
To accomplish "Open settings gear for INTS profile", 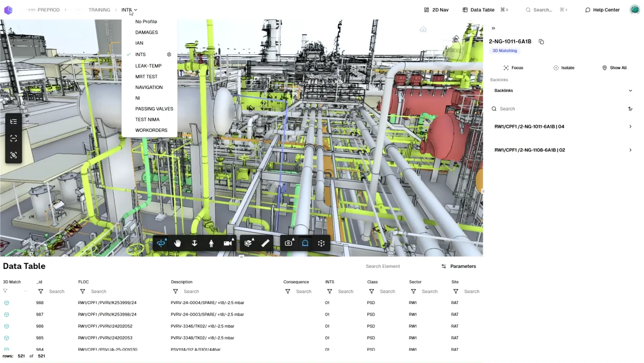I will pyautogui.click(x=169, y=55).
